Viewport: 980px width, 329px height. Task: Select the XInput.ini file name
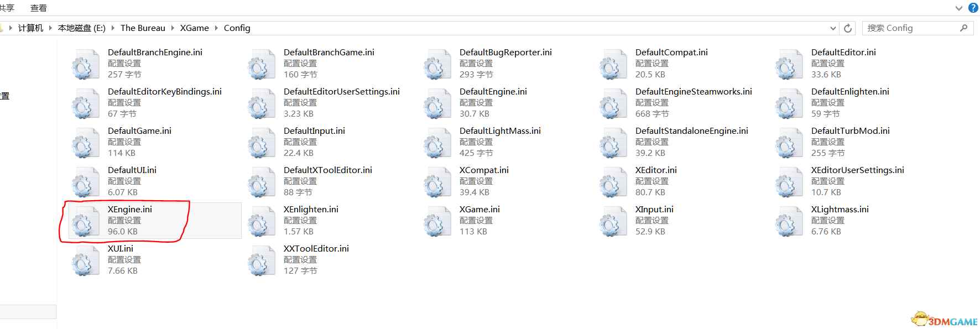click(654, 209)
